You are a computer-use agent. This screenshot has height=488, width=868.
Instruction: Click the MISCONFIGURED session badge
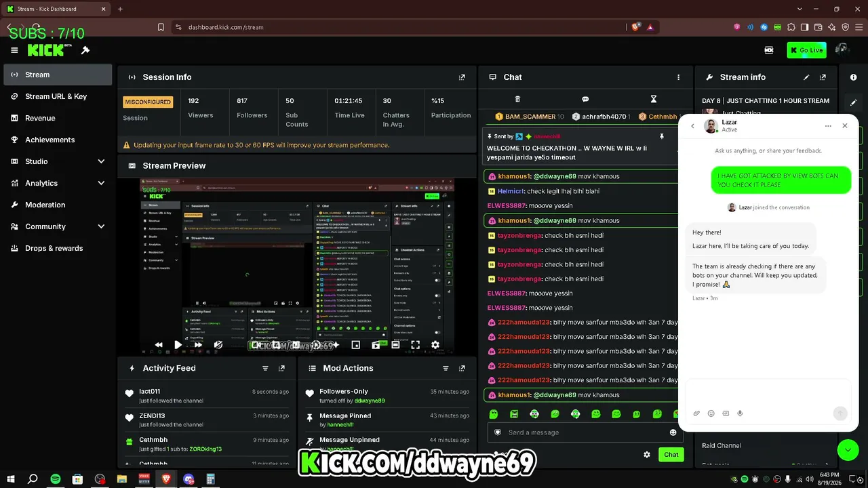point(148,102)
